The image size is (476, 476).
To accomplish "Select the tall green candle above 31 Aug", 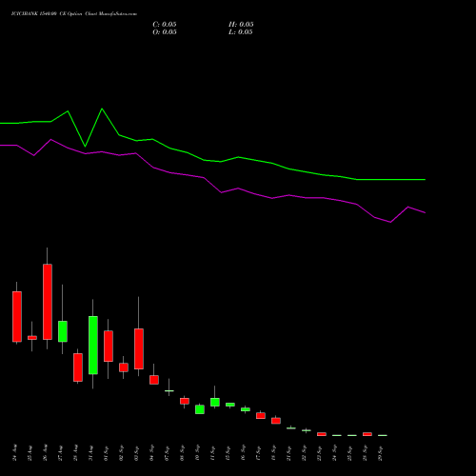I will coord(93,345).
